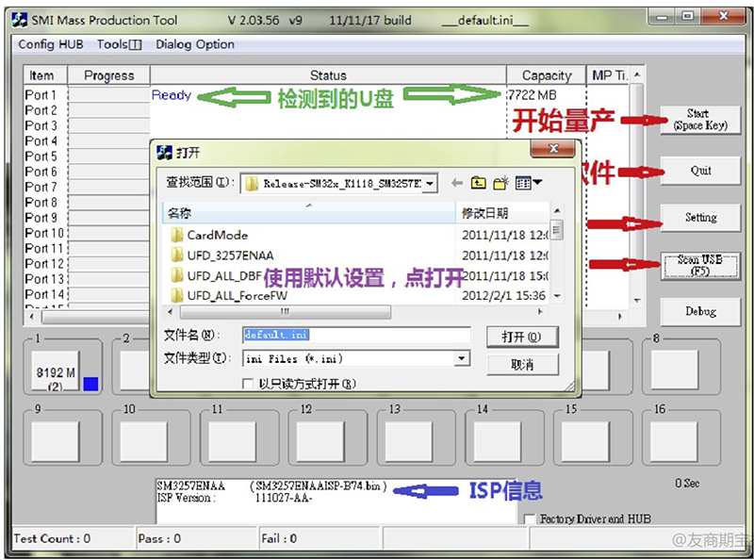Image resolution: width=754 pixels, height=560 pixels.
Task: Select the slot 10 box
Action: click(144, 440)
